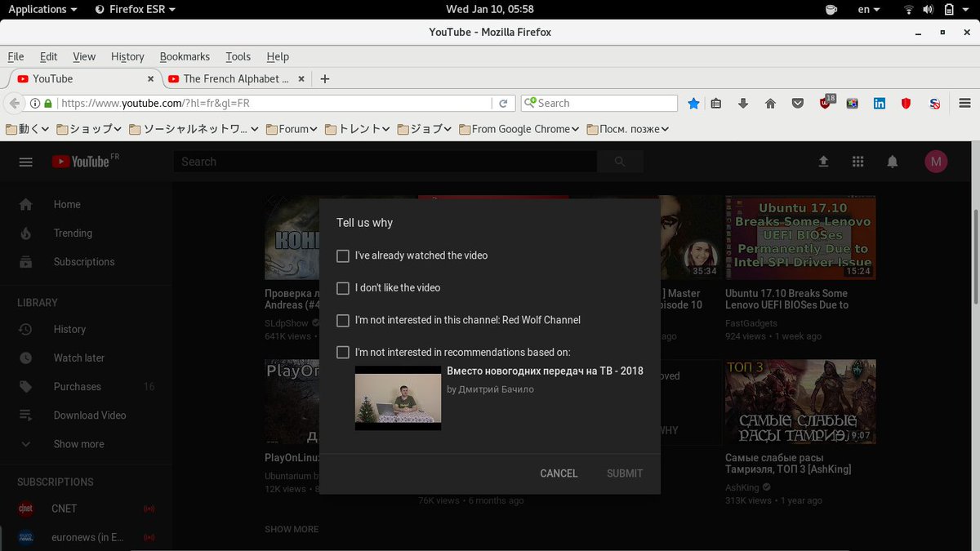The image size is (980, 551).
Task: Open a new tab with plus button
Action: tap(325, 79)
